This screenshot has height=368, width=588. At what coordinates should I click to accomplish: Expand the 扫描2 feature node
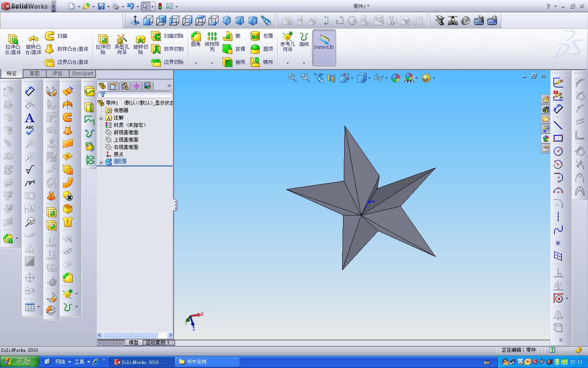point(101,162)
